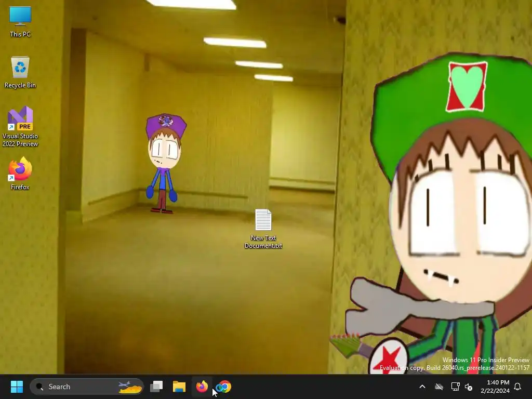Image resolution: width=532 pixels, height=399 pixels.
Task: Open the network display tray icon
Action: (x=455, y=387)
